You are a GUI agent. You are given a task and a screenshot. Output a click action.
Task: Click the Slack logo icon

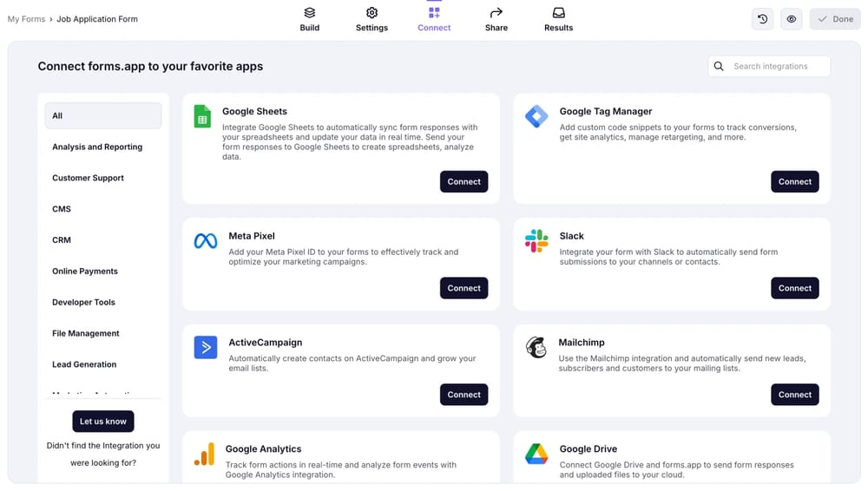coord(536,241)
